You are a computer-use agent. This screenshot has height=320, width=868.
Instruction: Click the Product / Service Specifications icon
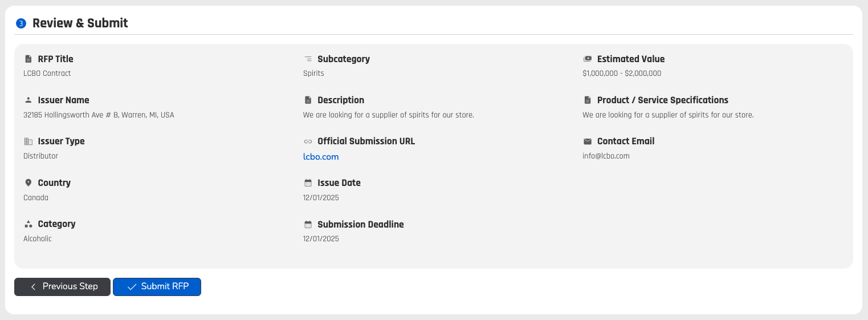click(588, 100)
